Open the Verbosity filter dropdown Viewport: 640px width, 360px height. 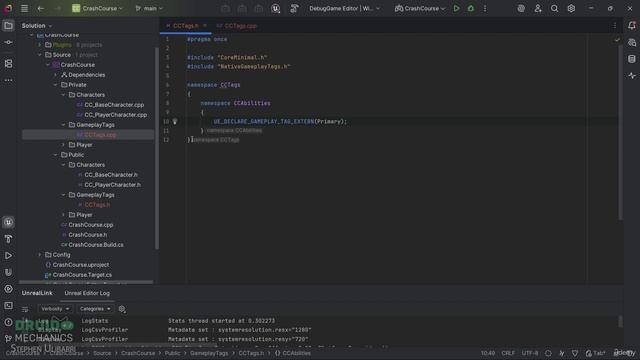point(55,309)
